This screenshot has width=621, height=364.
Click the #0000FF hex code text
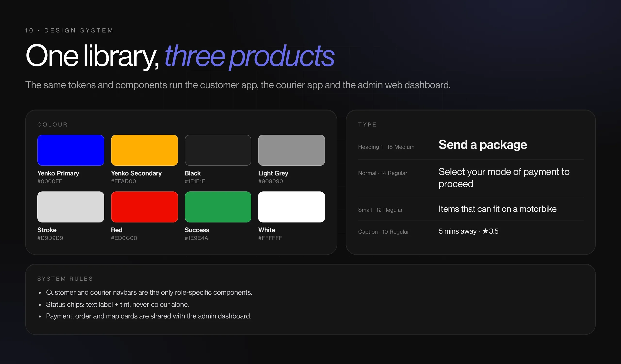click(x=50, y=181)
